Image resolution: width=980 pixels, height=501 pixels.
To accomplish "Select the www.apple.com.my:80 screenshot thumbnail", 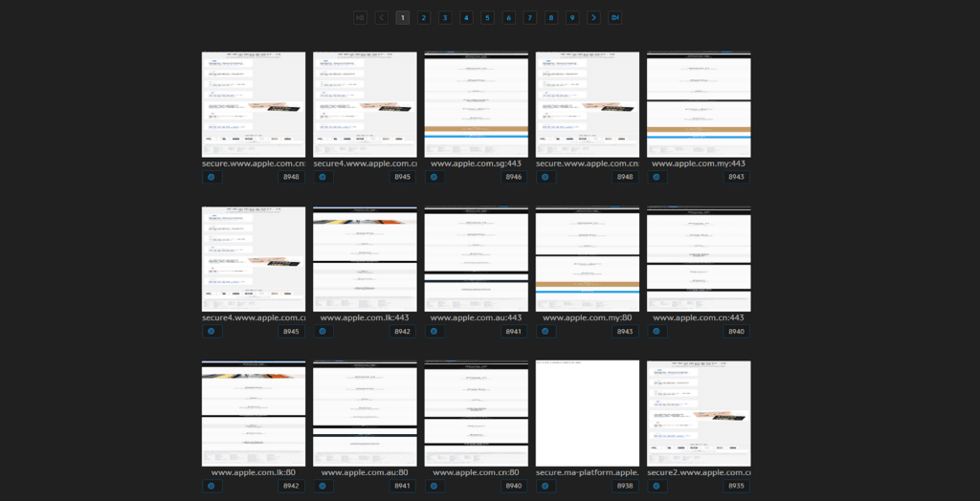I will point(587,258).
